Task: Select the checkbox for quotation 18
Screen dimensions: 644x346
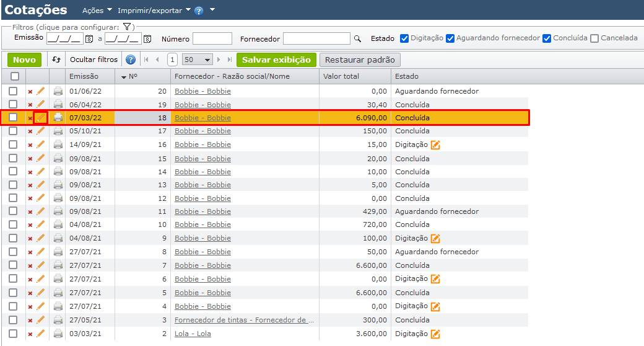Action: pyautogui.click(x=13, y=117)
